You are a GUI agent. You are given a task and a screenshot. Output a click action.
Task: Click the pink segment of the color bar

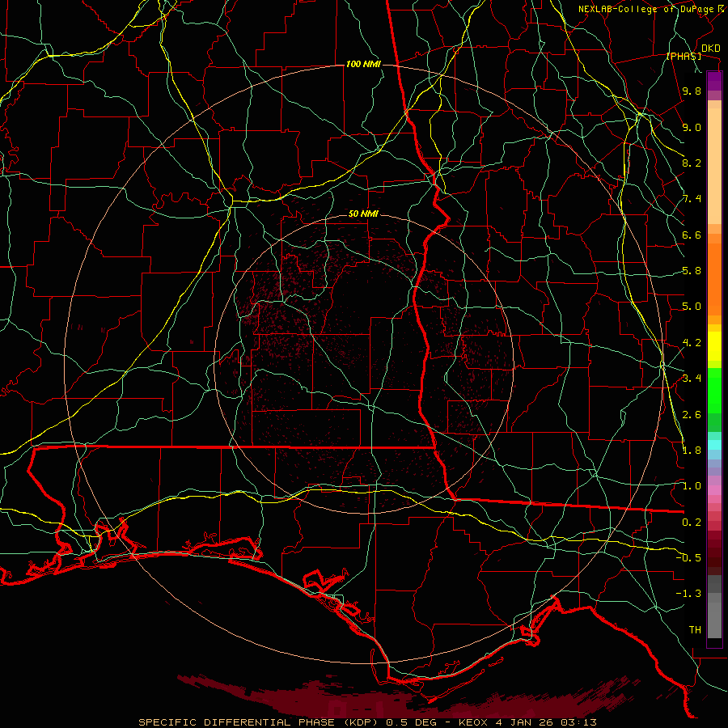[714, 490]
